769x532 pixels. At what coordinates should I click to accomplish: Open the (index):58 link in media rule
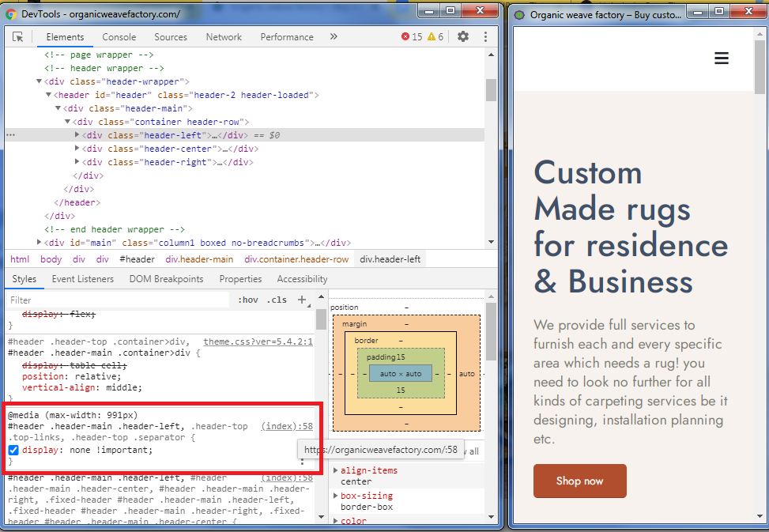pyautogui.click(x=287, y=426)
